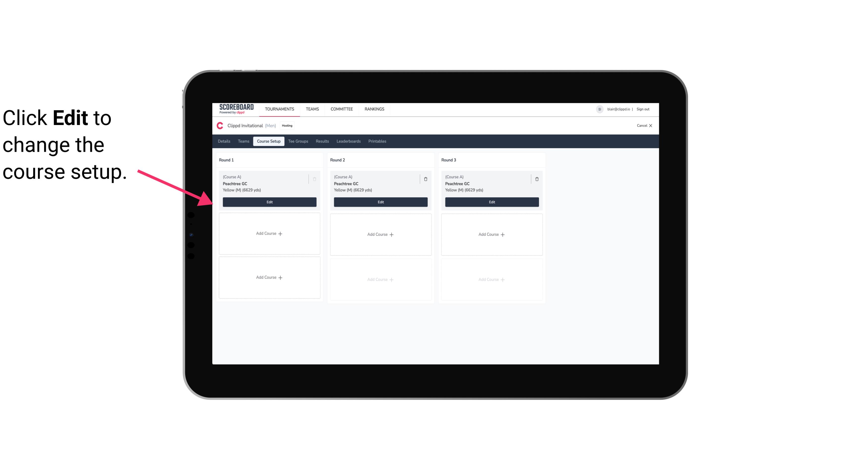The height and width of the screenshot is (467, 868).
Task: Open the Leaderboards tab
Action: pyautogui.click(x=348, y=141)
